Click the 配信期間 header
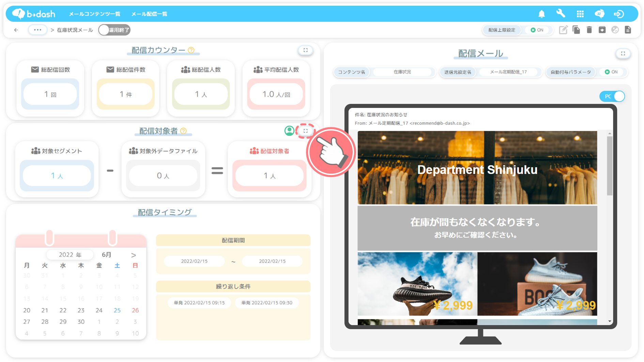The width and height of the screenshot is (644, 362). 233,240
